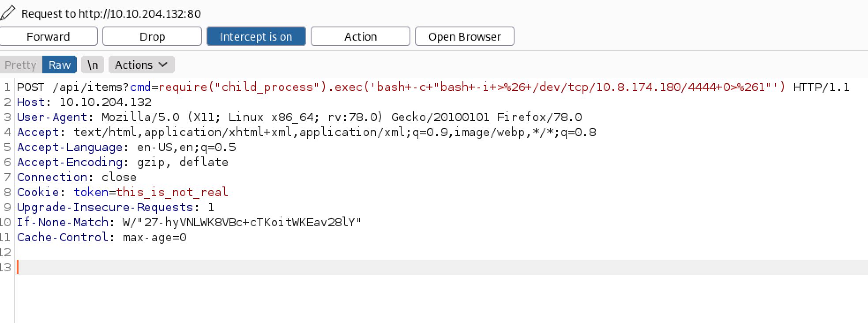Viewport: 868px width, 323px height.
Task: Click the Connection: close header line
Action: point(76,177)
